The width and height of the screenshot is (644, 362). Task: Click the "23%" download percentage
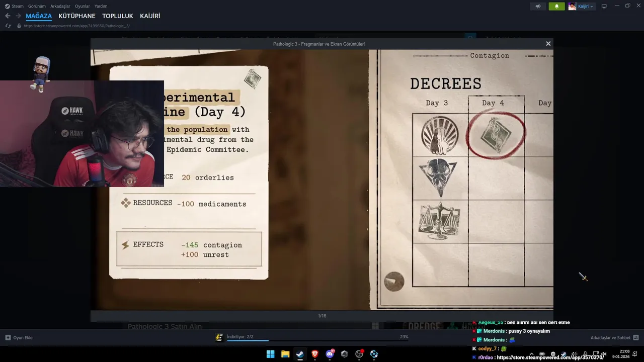point(404,336)
